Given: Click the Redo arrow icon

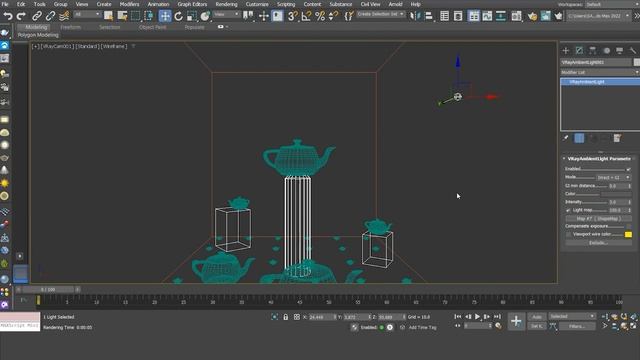Looking at the screenshot, I should (x=21, y=16).
